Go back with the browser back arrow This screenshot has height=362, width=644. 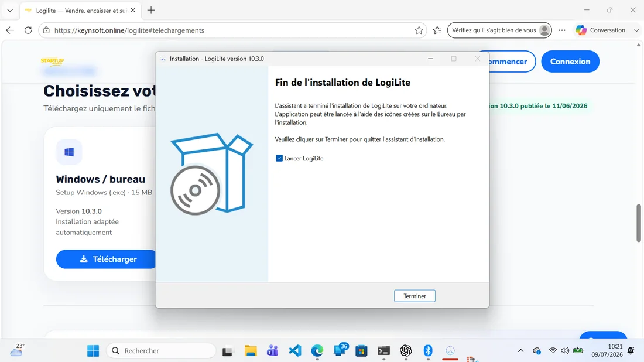11,30
